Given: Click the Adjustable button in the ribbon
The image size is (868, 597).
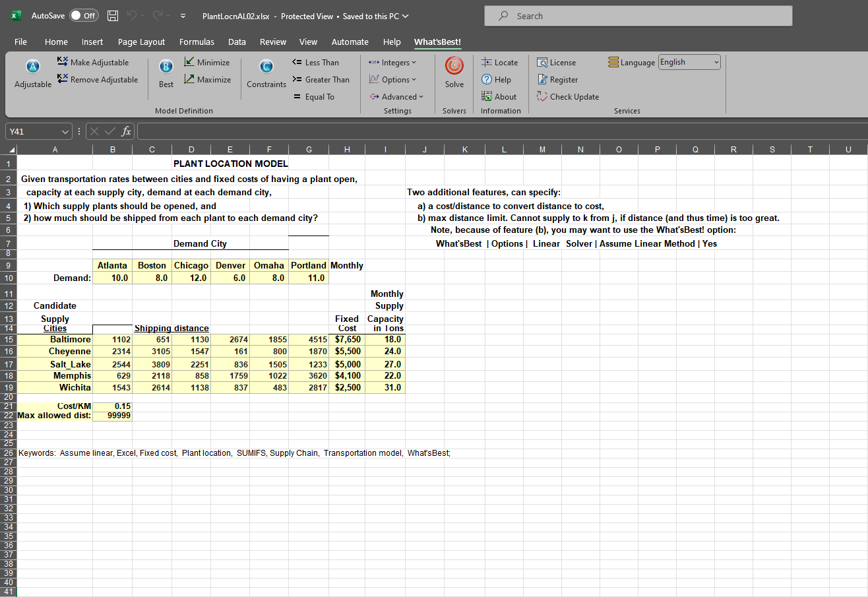Looking at the screenshot, I should pos(32,74).
